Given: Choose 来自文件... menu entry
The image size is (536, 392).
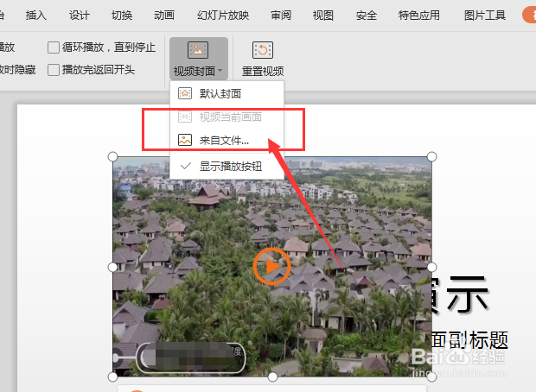Looking at the screenshot, I should click(227, 140).
